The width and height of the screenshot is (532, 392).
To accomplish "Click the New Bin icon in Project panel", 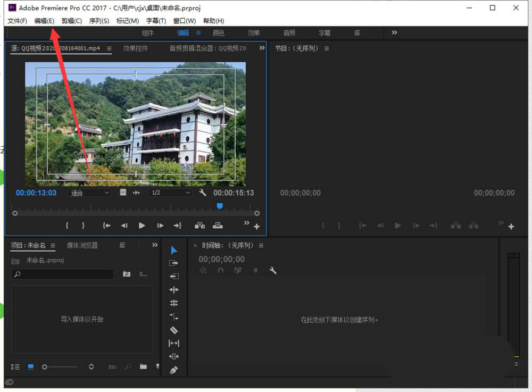I will (142, 366).
